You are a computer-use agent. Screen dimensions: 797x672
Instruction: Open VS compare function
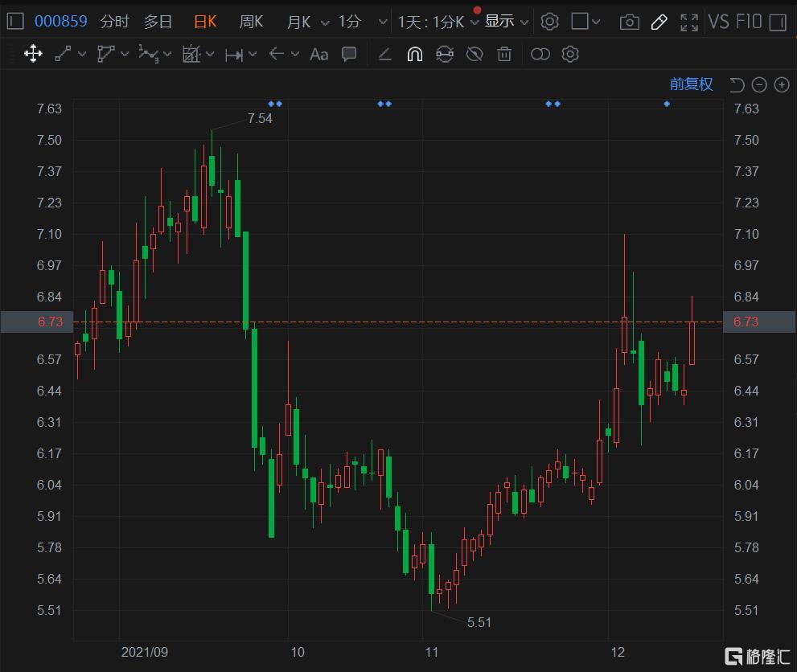pos(719,22)
